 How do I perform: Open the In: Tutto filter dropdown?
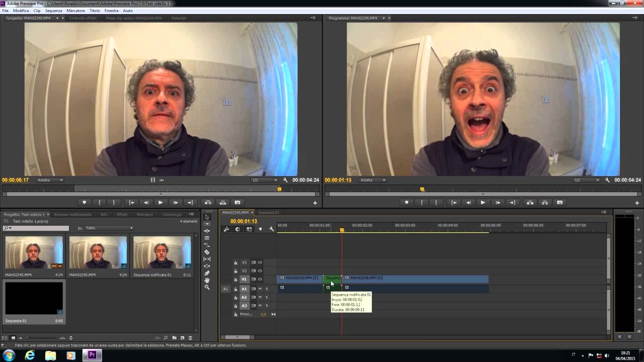click(x=109, y=228)
